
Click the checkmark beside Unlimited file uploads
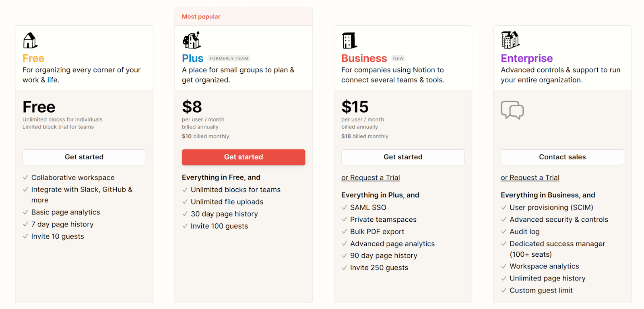185,202
